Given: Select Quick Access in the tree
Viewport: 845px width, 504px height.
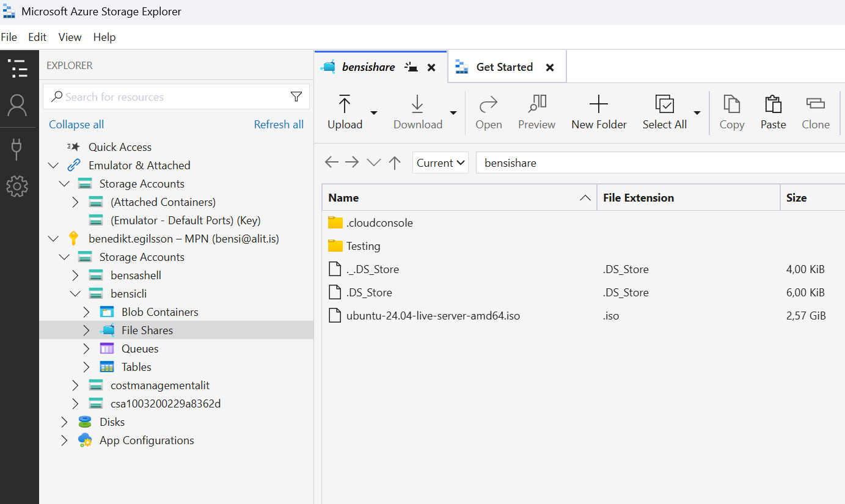Looking at the screenshot, I should (x=120, y=147).
